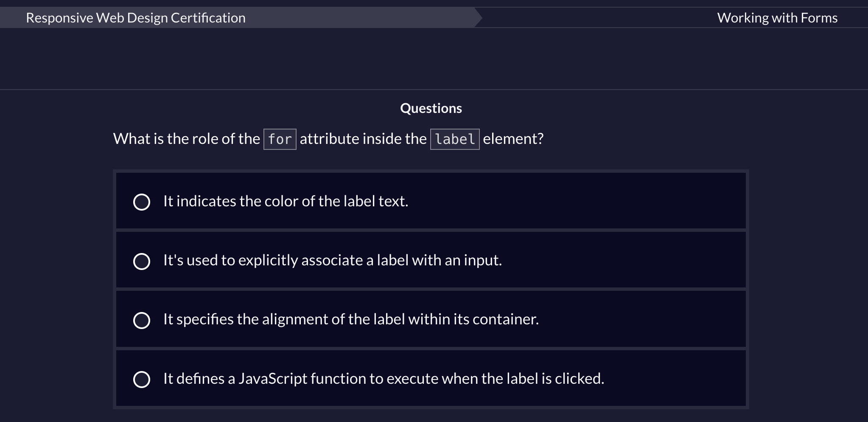Click the breadcrumb arrow separator
868x422 pixels.
coord(478,18)
